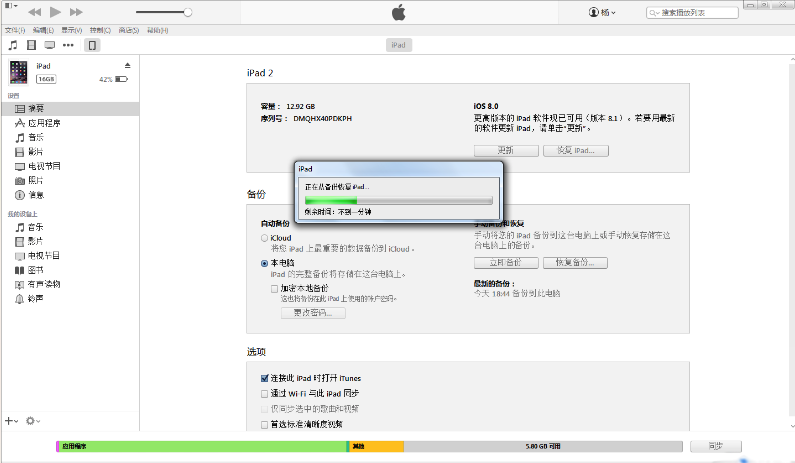Click the search playlist field
795x463 pixels.
pos(692,12)
